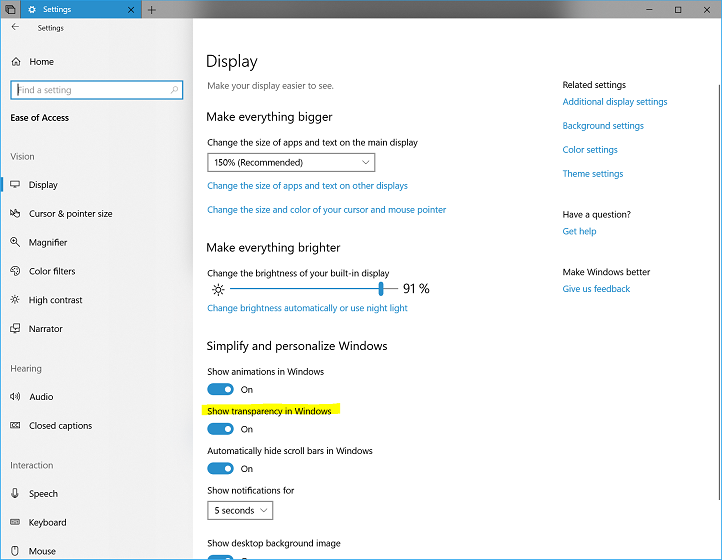Click the Audio speaker icon
Image resolution: width=722 pixels, height=560 pixels.
[x=15, y=396]
